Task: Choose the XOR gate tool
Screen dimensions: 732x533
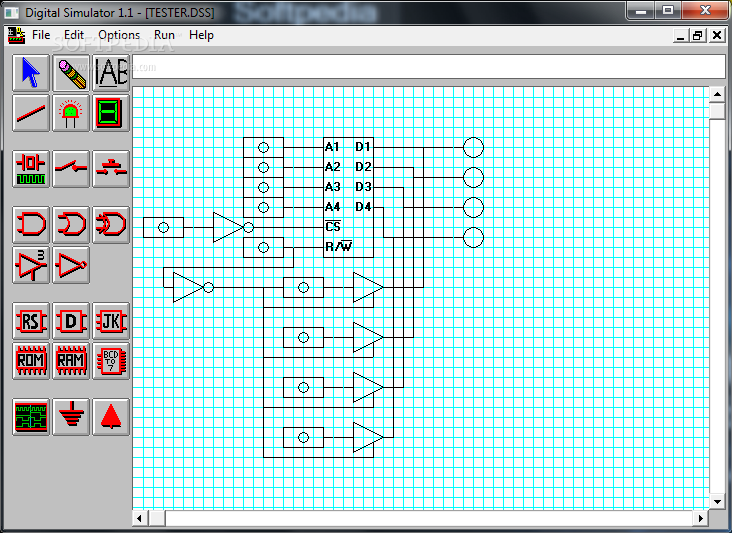Action: pos(111,225)
